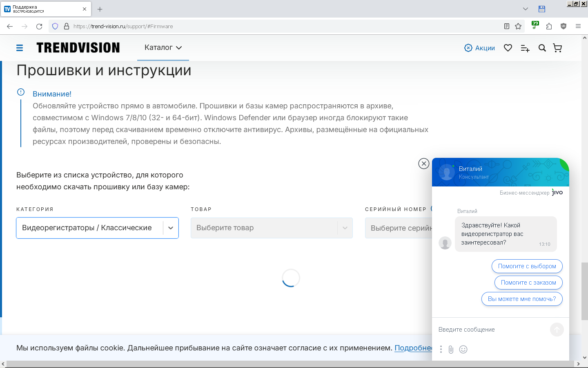This screenshot has height=368, width=588.
Task: Expand the Каталог dropdown menu
Action: [163, 47]
